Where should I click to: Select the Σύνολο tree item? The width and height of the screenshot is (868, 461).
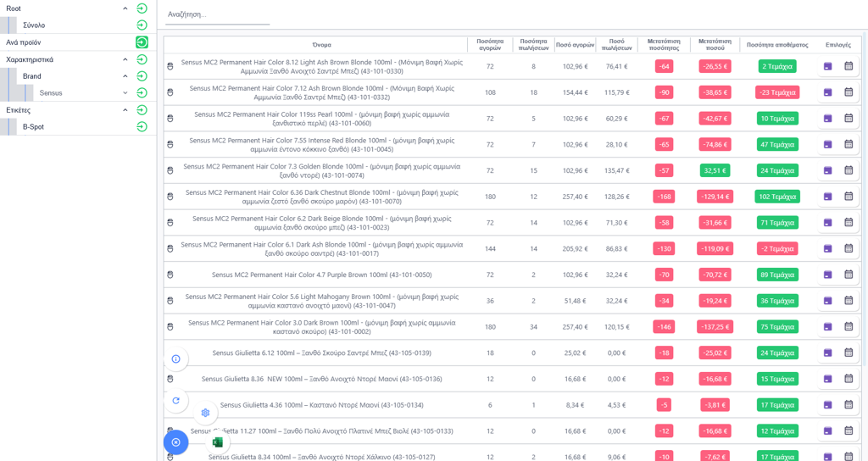click(34, 25)
